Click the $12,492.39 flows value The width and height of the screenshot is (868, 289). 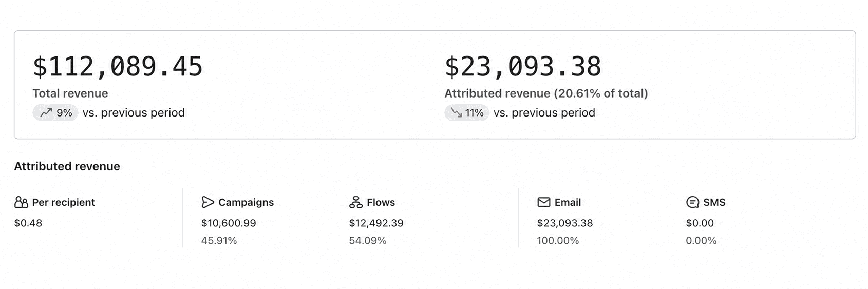[x=376, y=223]
